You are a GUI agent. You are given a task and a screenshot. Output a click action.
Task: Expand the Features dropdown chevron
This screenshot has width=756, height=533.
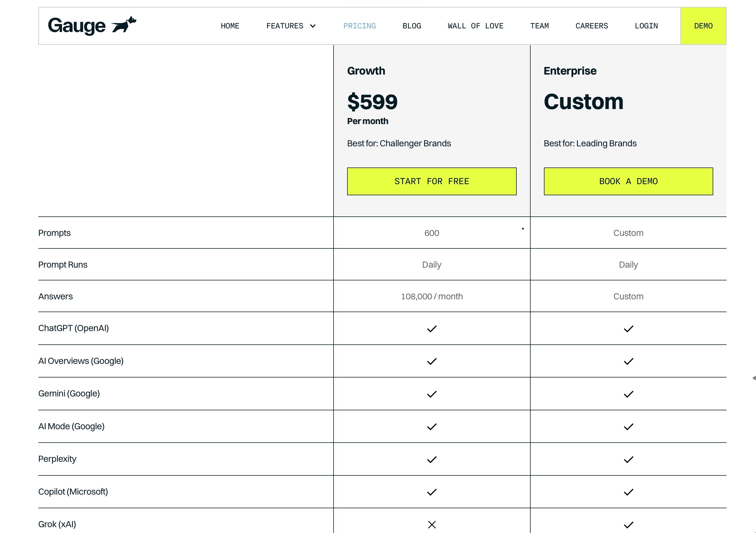(313, 26)
